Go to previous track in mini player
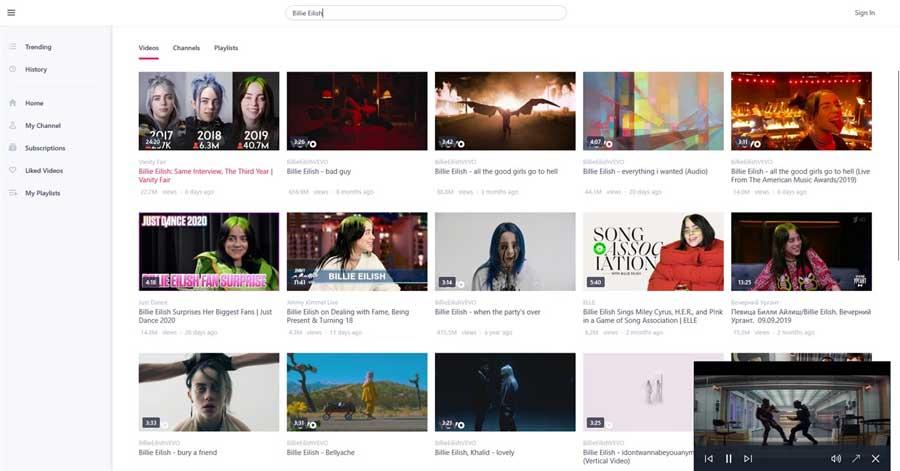This screenshot has width=900, height=471. 709,458
